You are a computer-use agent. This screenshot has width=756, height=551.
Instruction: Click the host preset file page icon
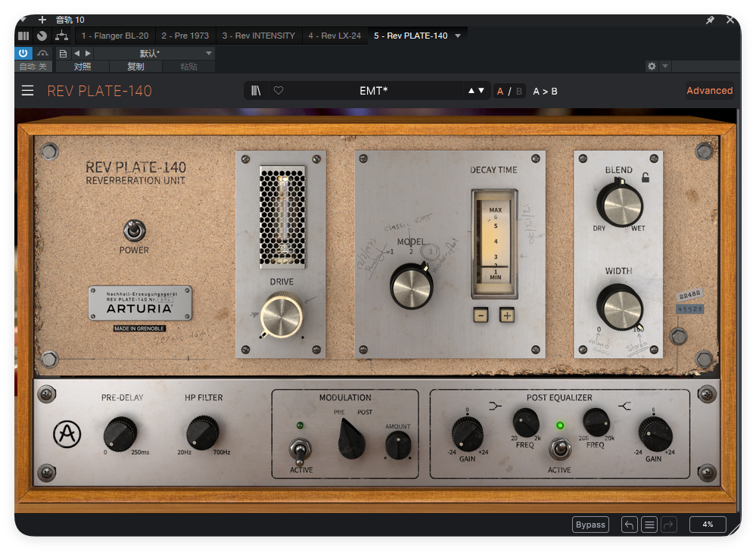(63, 53)
